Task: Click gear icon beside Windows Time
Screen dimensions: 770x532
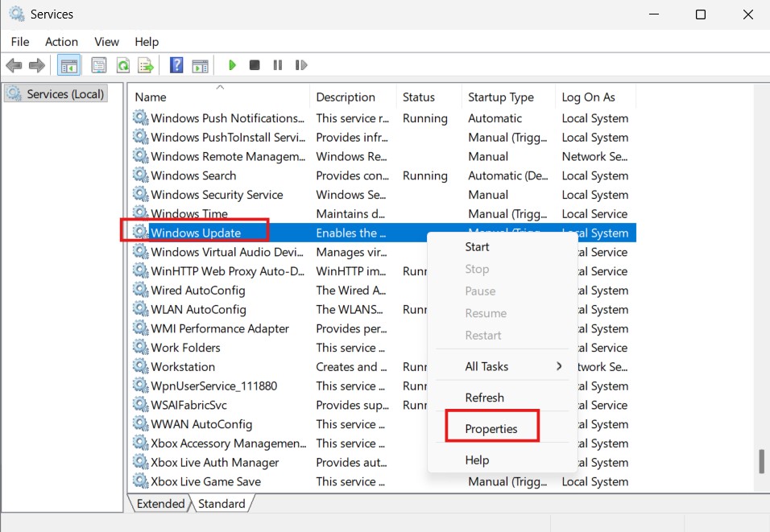Action: pyautogui.click(x=140, y=213)
